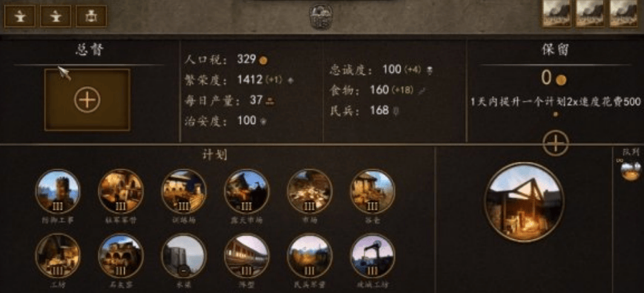The width and height of the screenshot is (644, 293).
Task: Select the 市场 marketplace project icon
Action: (309, 191)
